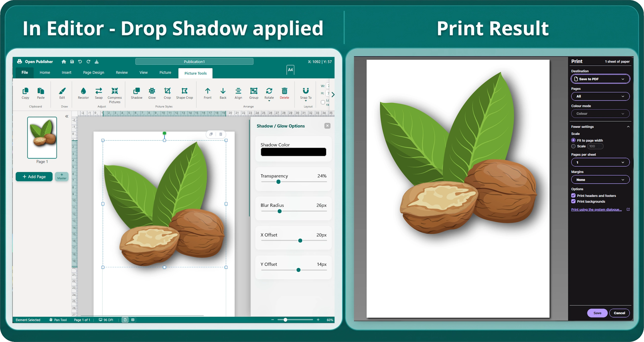Image resolution: width=644 pixels, height=342 pixels.
Task: Open the Pages All dropdown
Action: pos(600,96)
